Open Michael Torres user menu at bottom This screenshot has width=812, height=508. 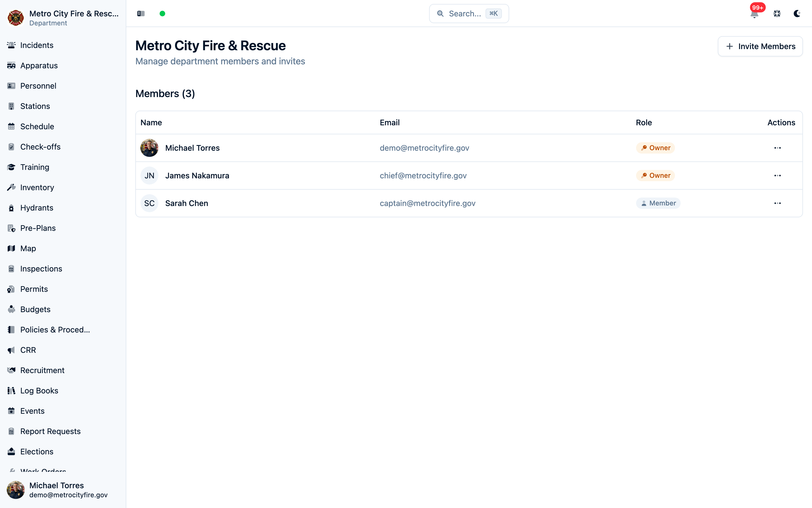pos(63,490)
